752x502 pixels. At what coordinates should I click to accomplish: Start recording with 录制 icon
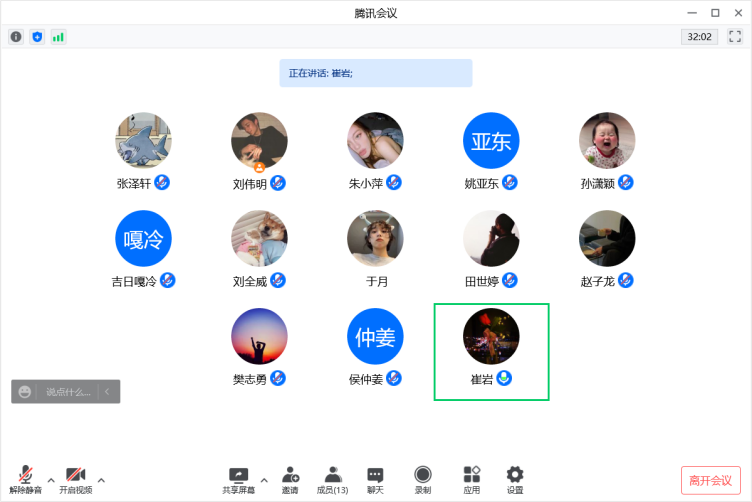(423, 476)
